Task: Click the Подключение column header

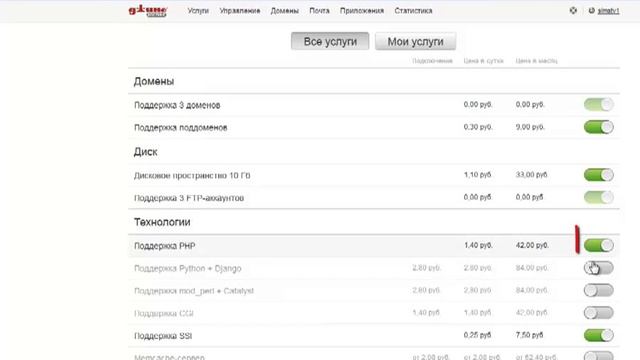Action: tap(432, 61)
